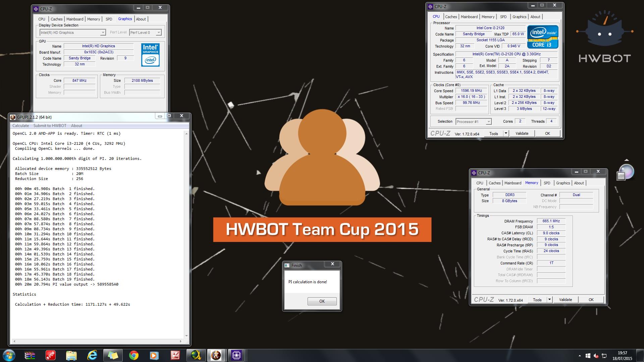Open Tools dropdown arrow in CPU window
This screenshot has height=362, width=644.
tap(506, 133)
